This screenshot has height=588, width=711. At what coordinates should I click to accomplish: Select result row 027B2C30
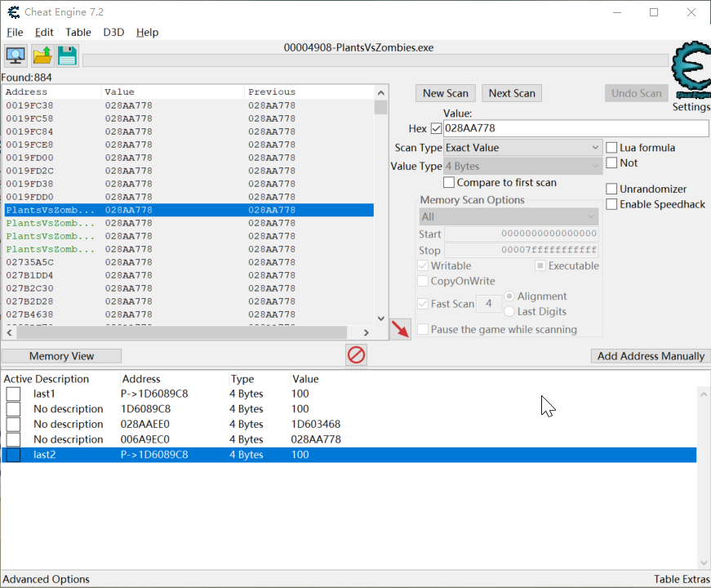[189, 288]
